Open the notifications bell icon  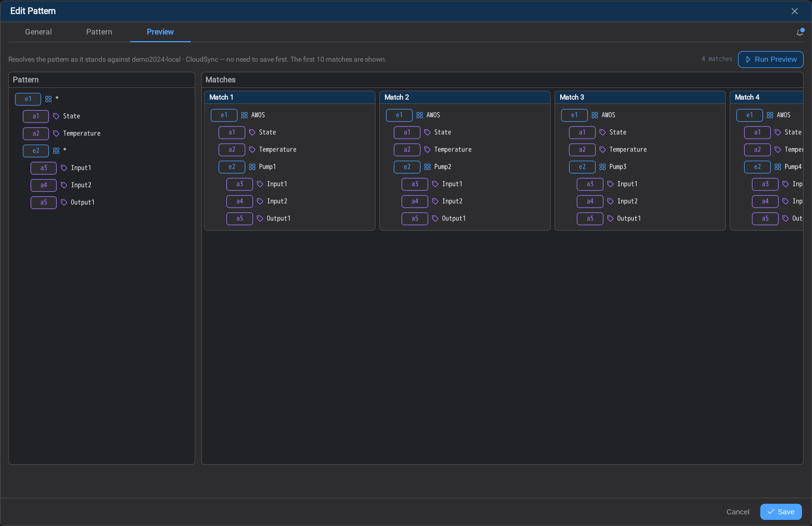799,32
